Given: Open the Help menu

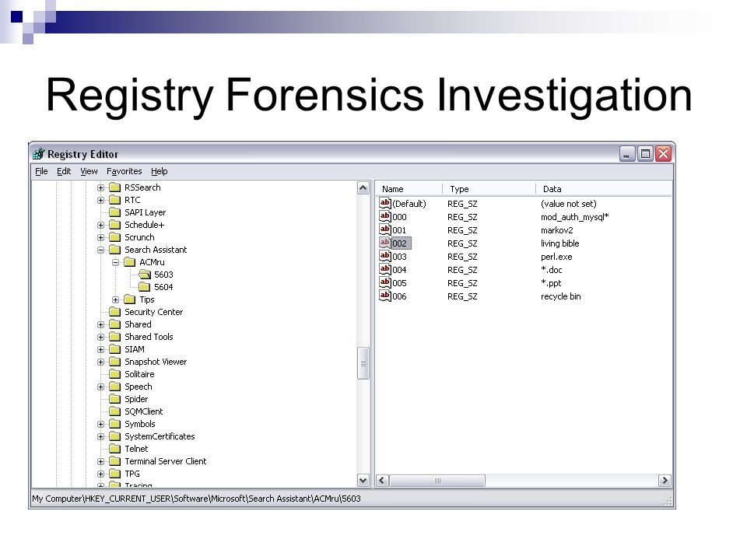Looking at the screenshot, I should 159,171.
